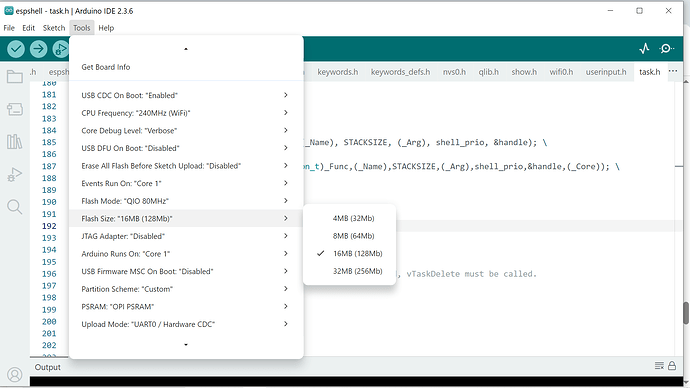Viewport: 690px width, 388px height.
Task: Select 16MB (128Mb) checked flash size
Action: click(x=349, y=253)
